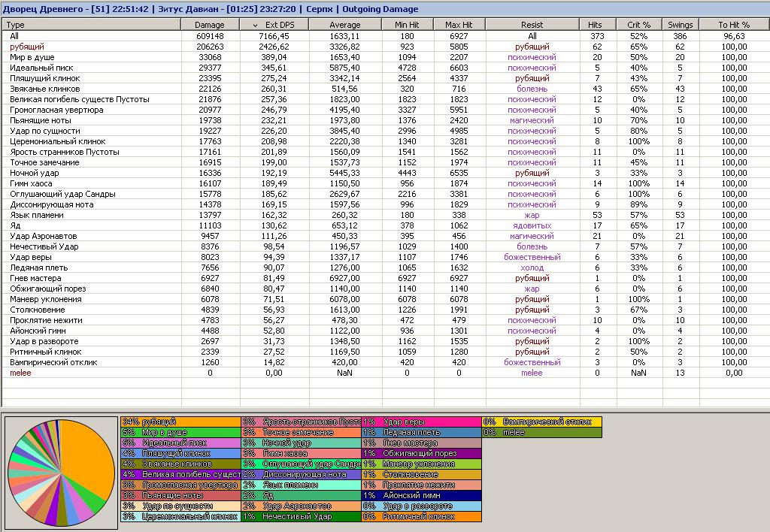770x532 pixels.
Task: Select the 'Мир в душе' table row
Action: pyautogui.click(x=385, y=57)
